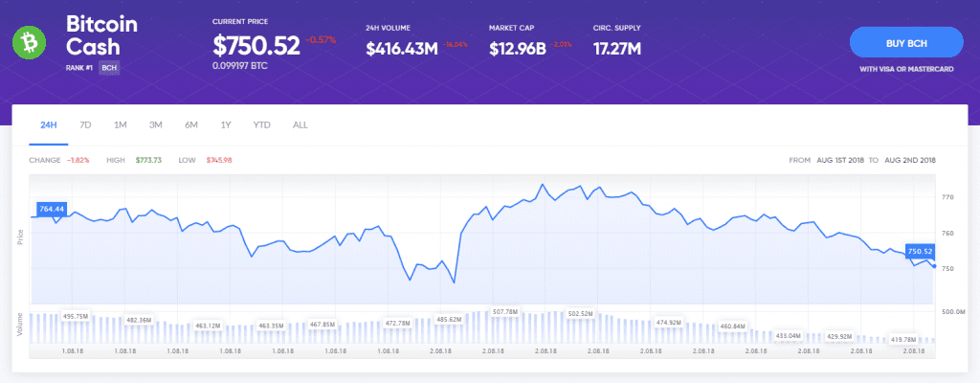Click the 750.52 ending price label
The width and height of the screenshot is (980, 383).
[x=920, y=251]
